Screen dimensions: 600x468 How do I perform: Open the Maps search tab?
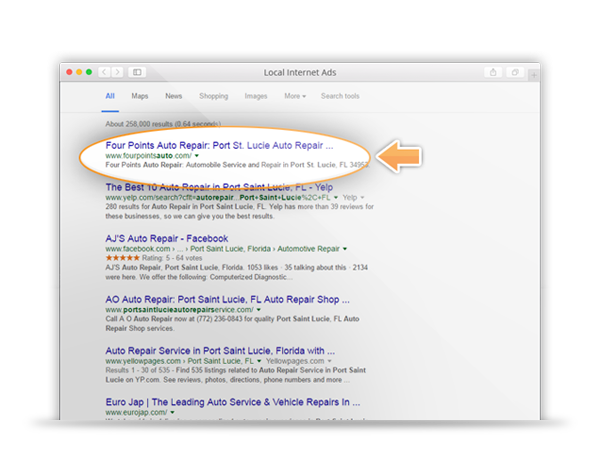[139, 96]
